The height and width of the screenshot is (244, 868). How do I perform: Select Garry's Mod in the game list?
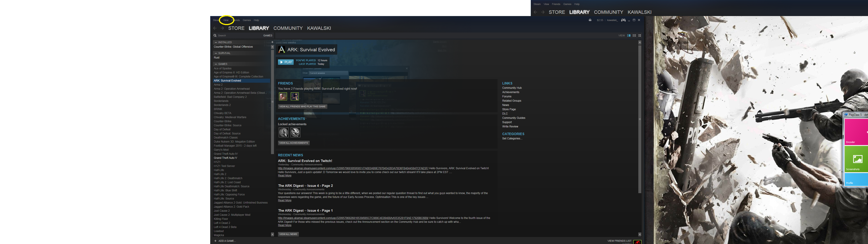[x=221, y=150]
